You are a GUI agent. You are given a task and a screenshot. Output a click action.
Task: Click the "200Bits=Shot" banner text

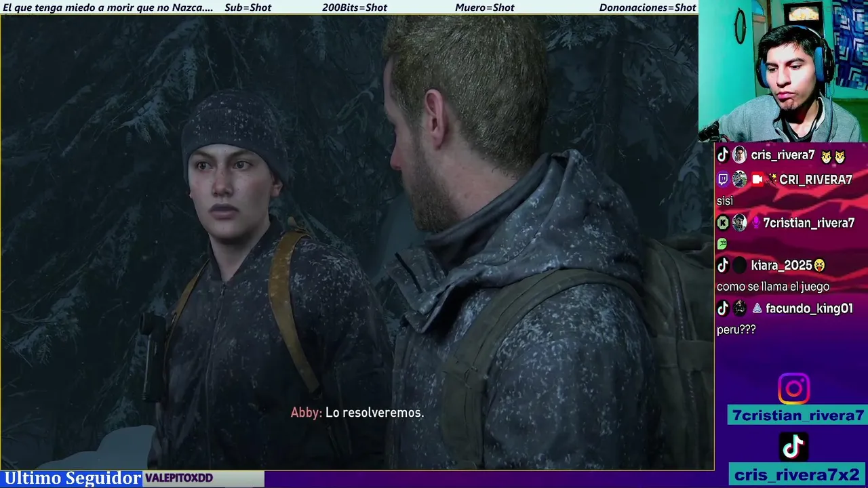coord(355,7)
